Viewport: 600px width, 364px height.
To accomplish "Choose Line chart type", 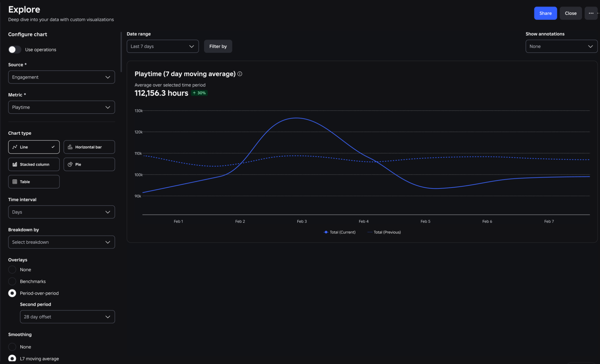I will 34,147.
